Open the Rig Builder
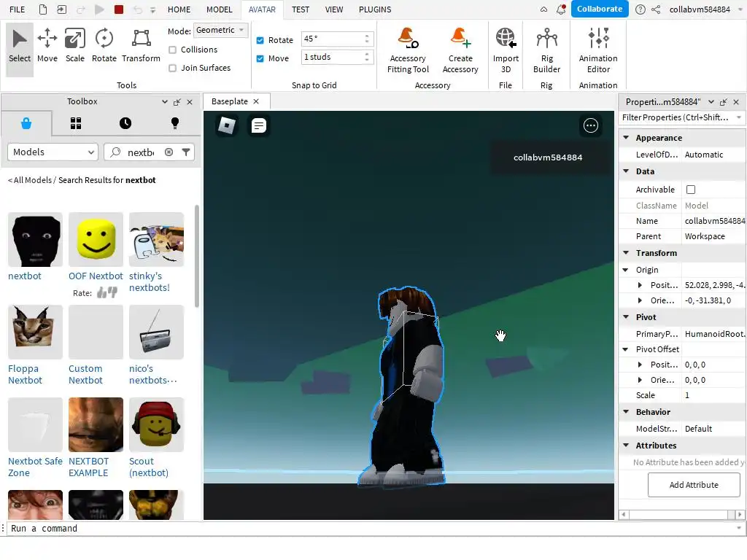The image size is (747, 560). pos(546,50)
